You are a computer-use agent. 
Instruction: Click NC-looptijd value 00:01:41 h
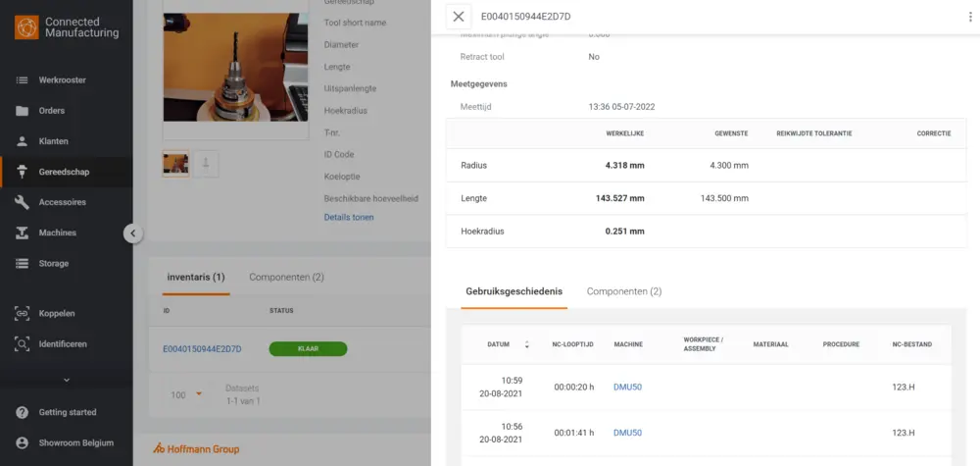(x=573, y=433)
